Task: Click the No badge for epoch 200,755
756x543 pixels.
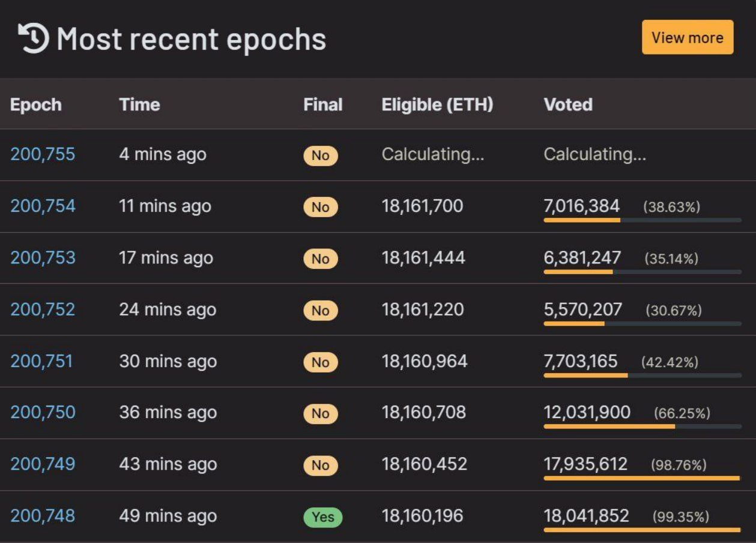Action: click(x=321, y=156)
